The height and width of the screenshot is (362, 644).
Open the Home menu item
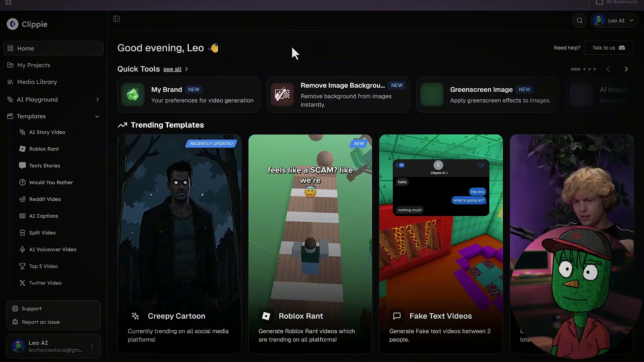pos(54,49)
